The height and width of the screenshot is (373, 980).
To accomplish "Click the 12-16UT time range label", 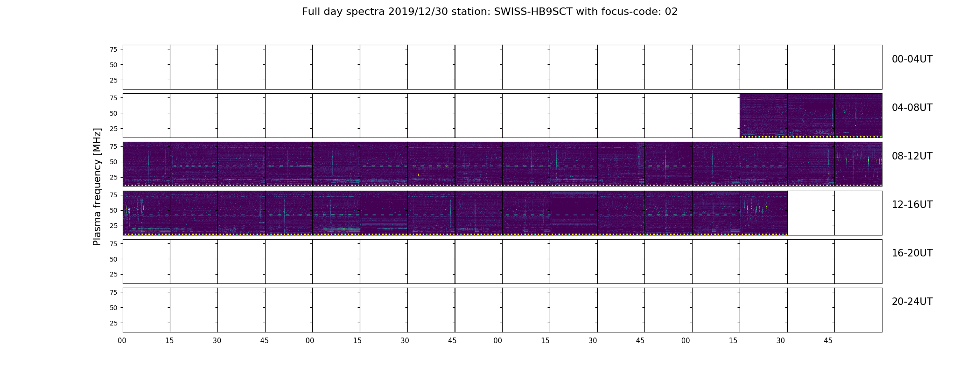I will tap(912, 205).
